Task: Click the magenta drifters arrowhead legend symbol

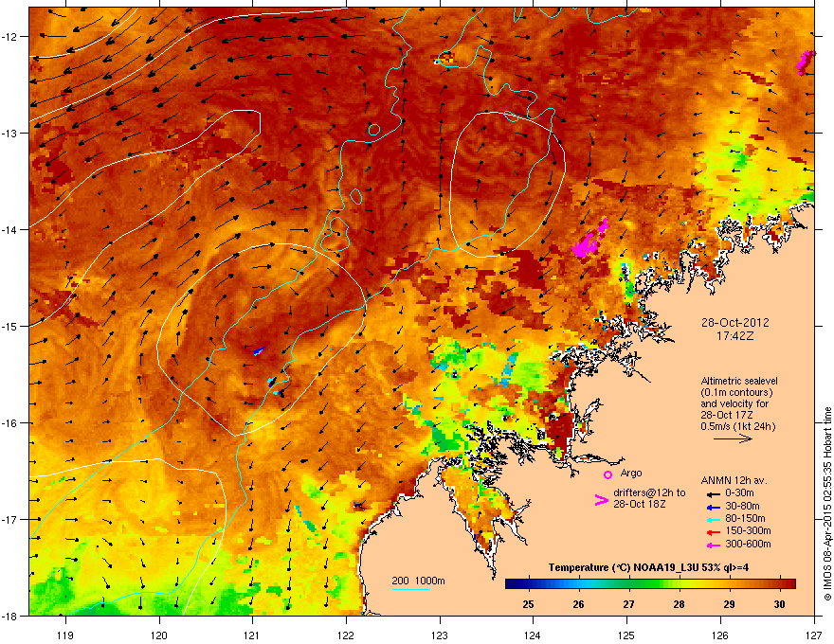Action: pyautogui.click(x=601, y=500)
